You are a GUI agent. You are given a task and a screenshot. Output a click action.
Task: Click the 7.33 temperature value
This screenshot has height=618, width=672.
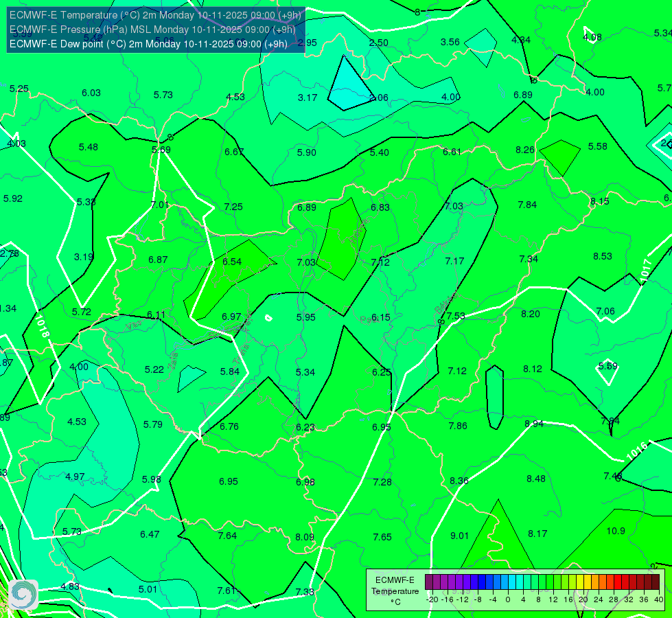click(305, 592)
